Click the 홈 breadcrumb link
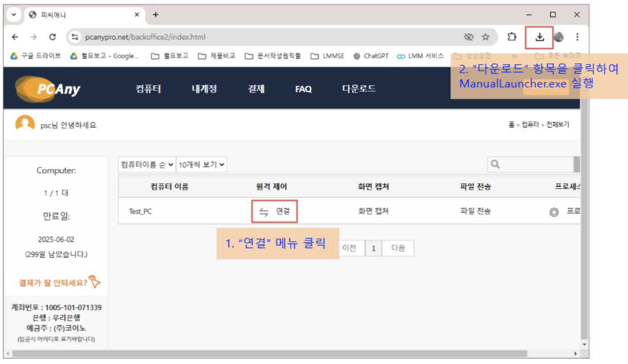The width and height of the screenshot is (628, 364). 511,125
